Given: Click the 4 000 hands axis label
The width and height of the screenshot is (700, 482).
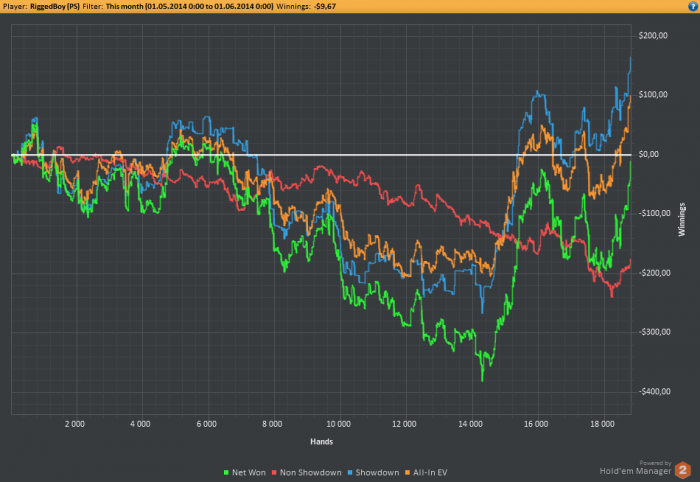Looking at the screenshot, I should click(140, 424).
